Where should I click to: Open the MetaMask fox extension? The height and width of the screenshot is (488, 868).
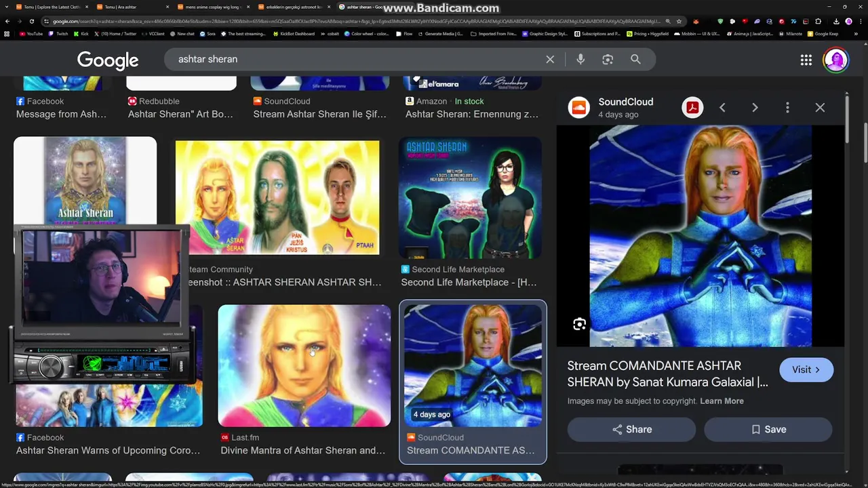click(x=696, y=21)
